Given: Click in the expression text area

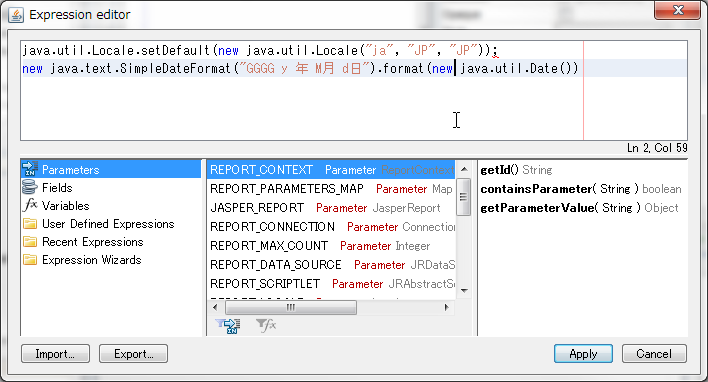Looking at the screenshot, I should (354, 91).
